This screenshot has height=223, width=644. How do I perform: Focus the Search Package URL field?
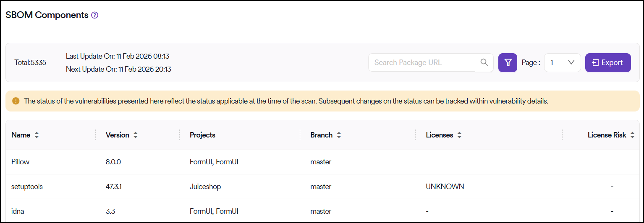pyautogui.click(x=421, y=62)
